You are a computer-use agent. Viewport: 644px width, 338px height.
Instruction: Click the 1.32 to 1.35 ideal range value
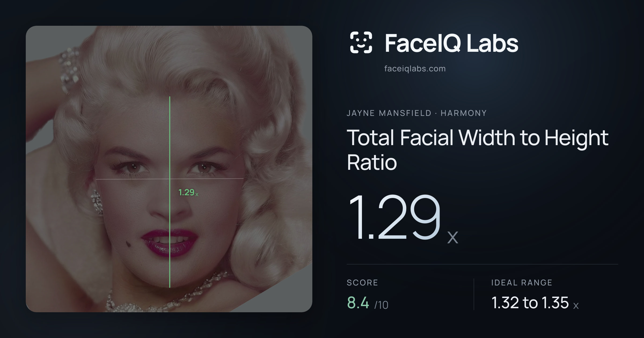point(535,303)
